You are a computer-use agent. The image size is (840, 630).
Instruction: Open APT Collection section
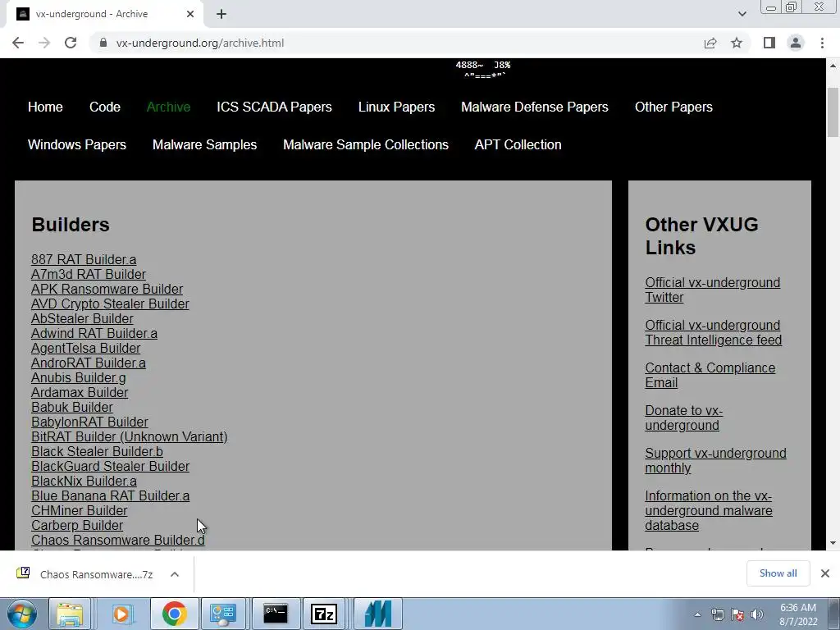click(x=518, y=144)
